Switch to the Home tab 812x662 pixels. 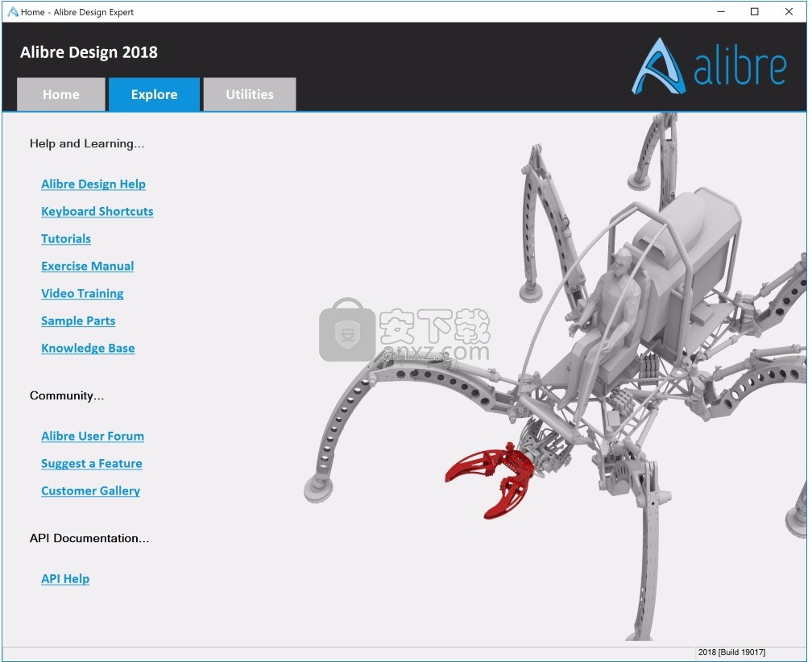pyautogui.click(x=61, y=94)
